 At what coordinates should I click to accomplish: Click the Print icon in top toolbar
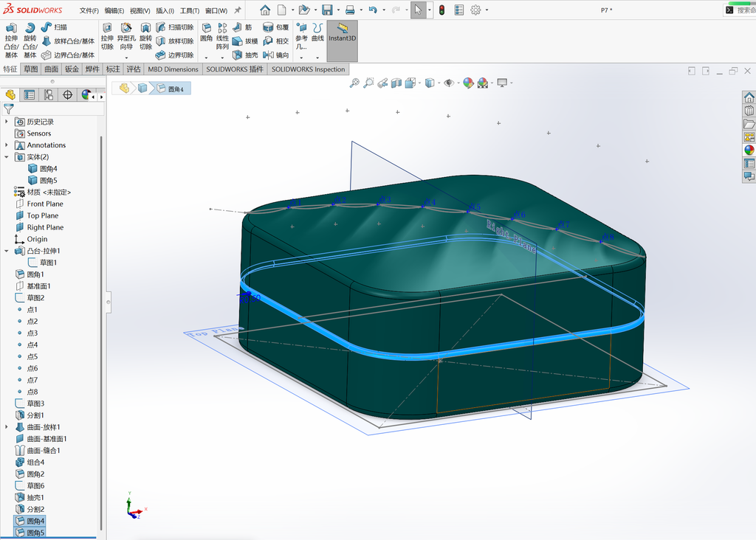pos(350,10)
